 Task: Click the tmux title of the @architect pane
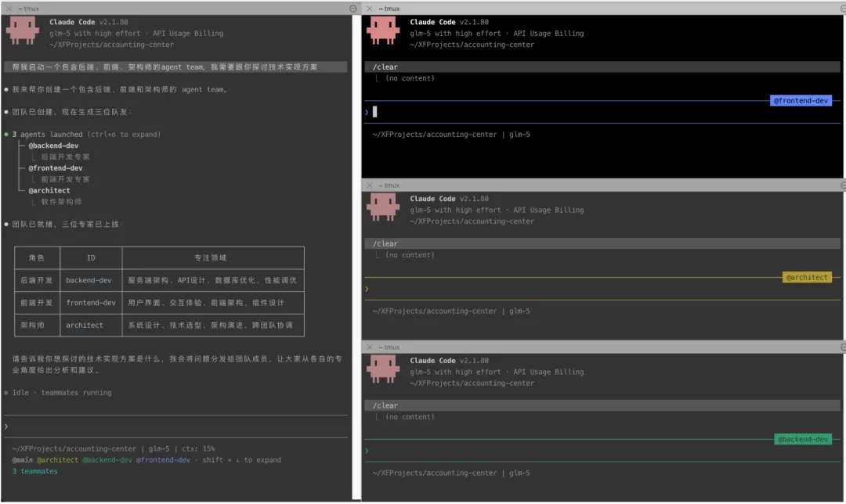[389, 185]
